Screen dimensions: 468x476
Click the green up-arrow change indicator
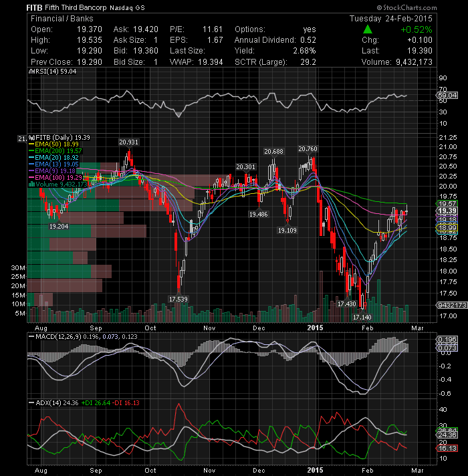point(368,29)
